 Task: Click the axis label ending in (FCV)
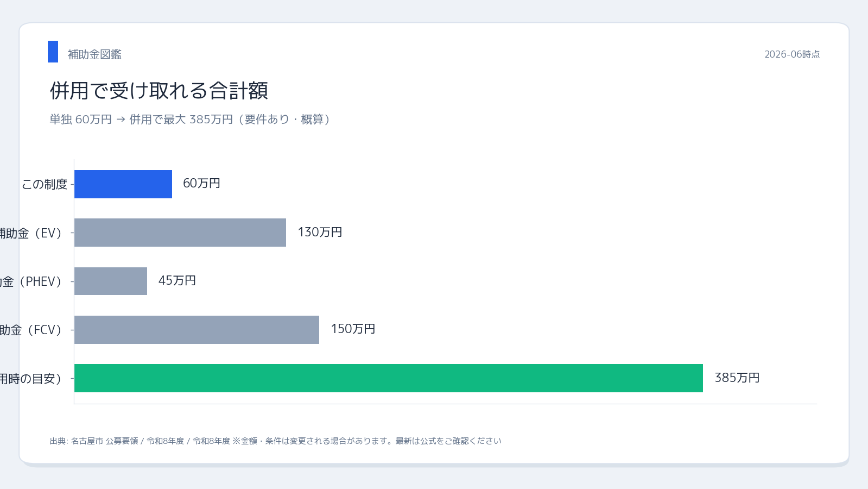tap(31, 330)
